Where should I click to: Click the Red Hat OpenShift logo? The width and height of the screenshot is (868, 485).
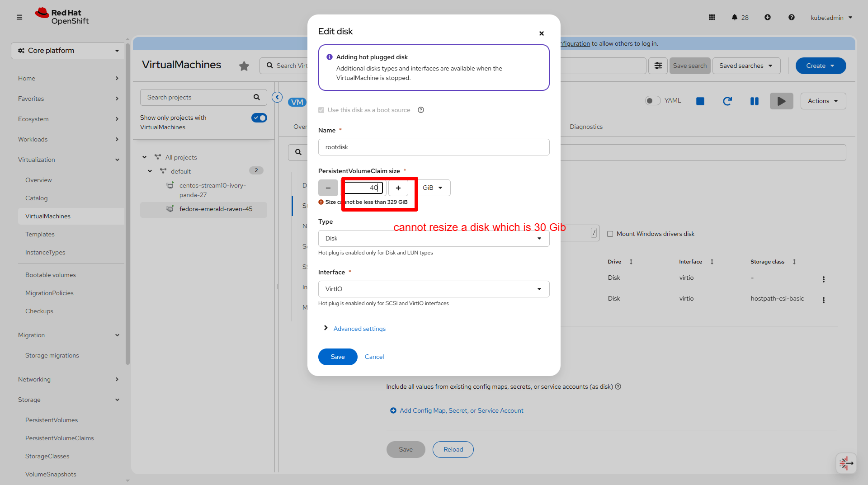(62, 17)
